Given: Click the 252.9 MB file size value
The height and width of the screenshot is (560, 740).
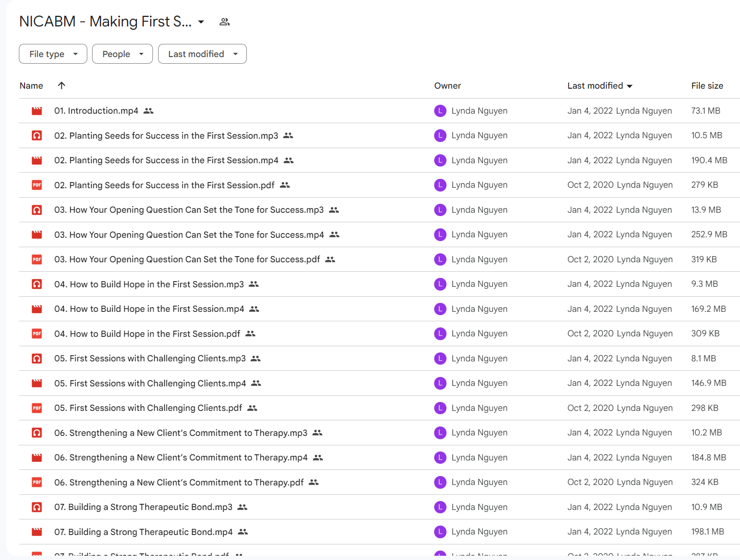Looking at the screenshot, I should pos(709,234).
